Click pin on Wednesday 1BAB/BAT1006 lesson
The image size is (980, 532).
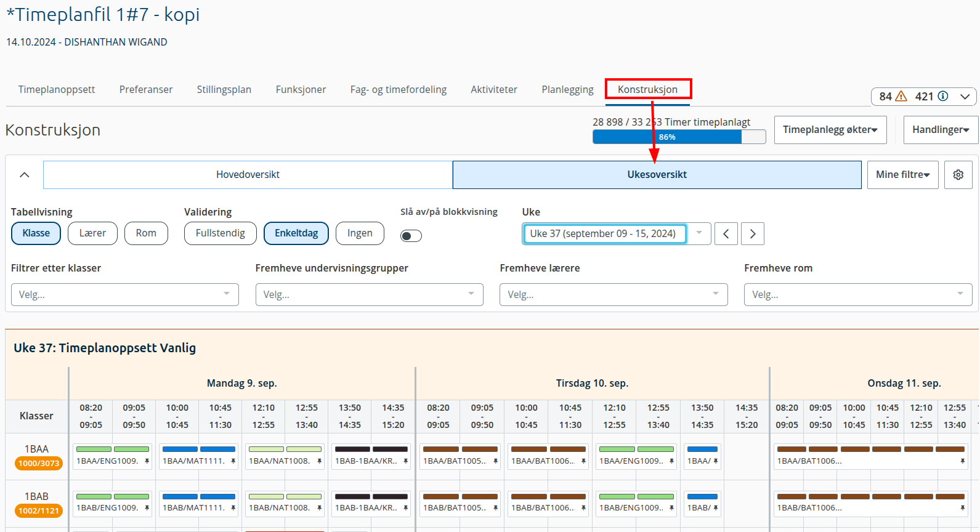[x=962, y=508]
